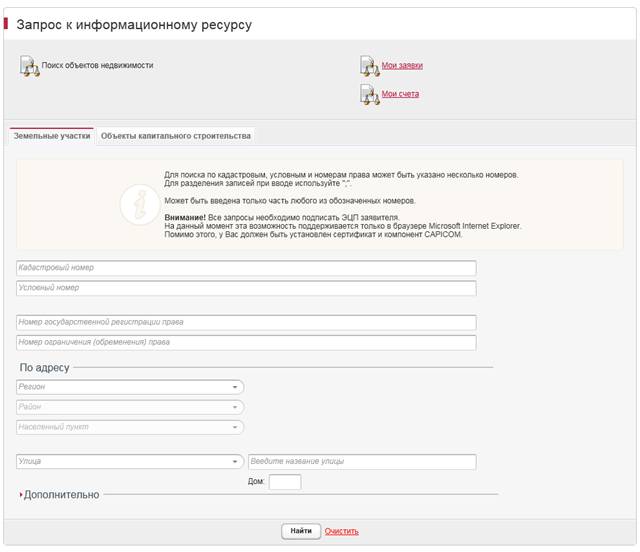This screenshot has height=552, width=640.
Task: Expand the Населенный пункт dropdown
Action: pyautogui.click(x=130, y=427)
